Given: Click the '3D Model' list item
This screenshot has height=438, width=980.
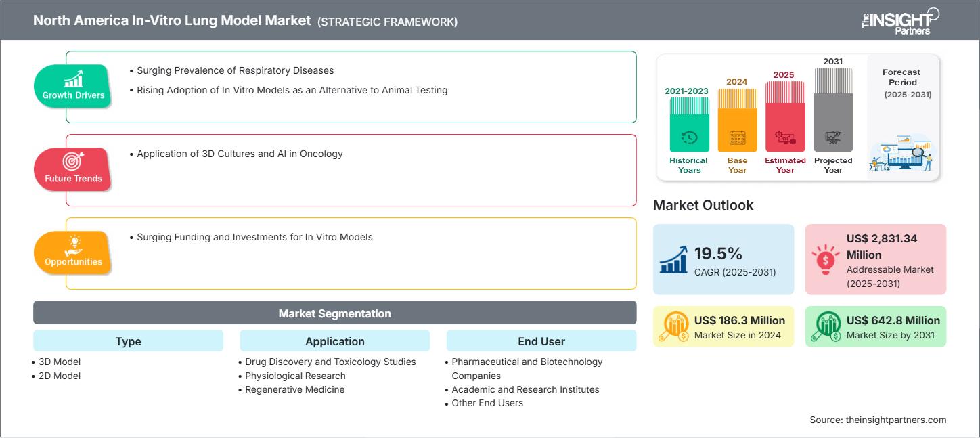Looking at the screenshot, I should click(x=60, y=362).
